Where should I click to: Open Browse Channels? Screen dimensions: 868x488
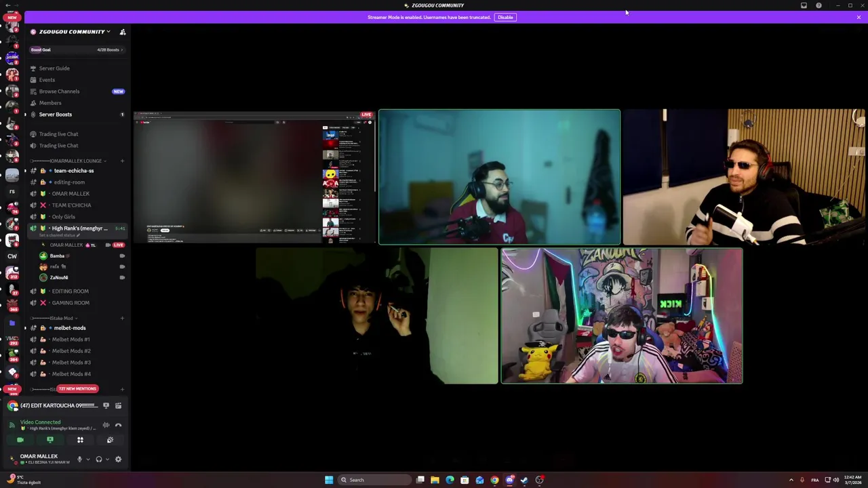pos(59,91)
